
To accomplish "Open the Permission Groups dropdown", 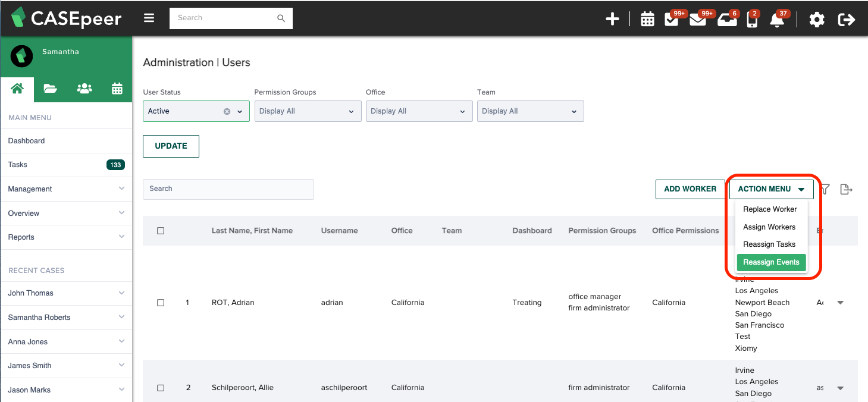I will (x=308, y=111).
